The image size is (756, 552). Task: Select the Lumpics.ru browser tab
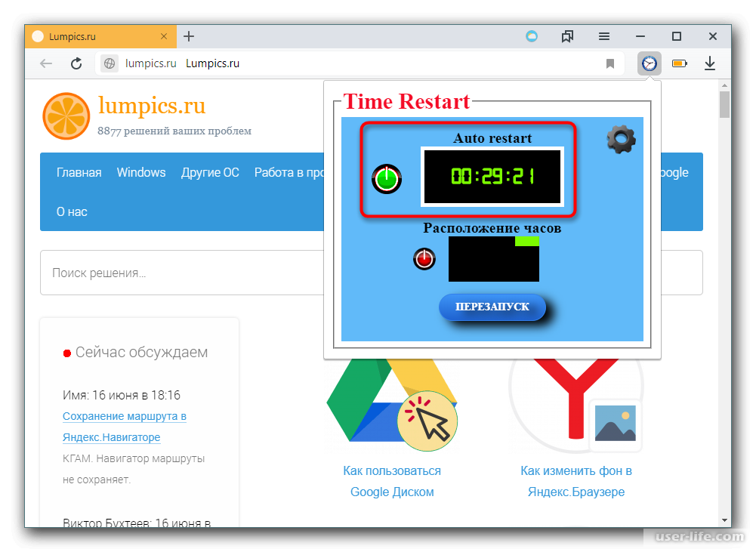pyautogui.click(x=100, y=36)
